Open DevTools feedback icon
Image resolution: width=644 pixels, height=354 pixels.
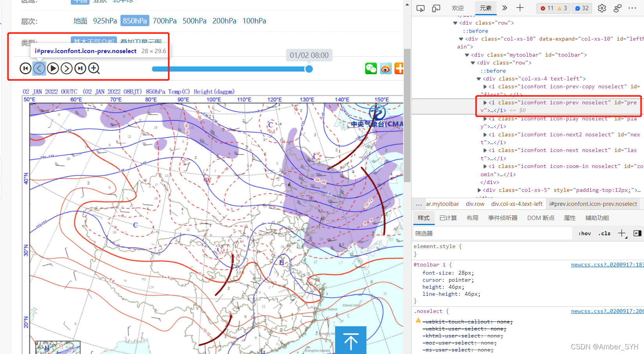tap(618, 8)
